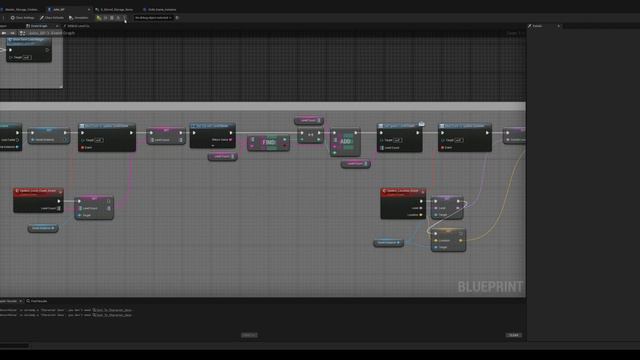The width and height of the screenshot is (640, 360).
Task: Switch to the Master_Storage_Contain... tab
Action: (20, 9)
